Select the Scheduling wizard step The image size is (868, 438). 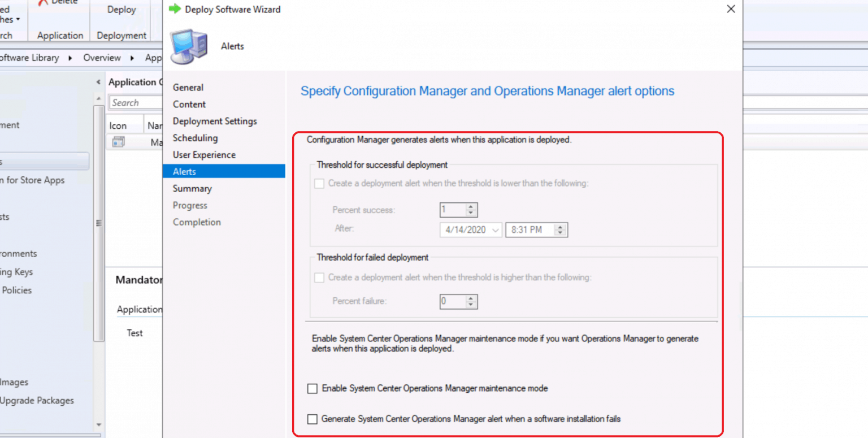195,138
